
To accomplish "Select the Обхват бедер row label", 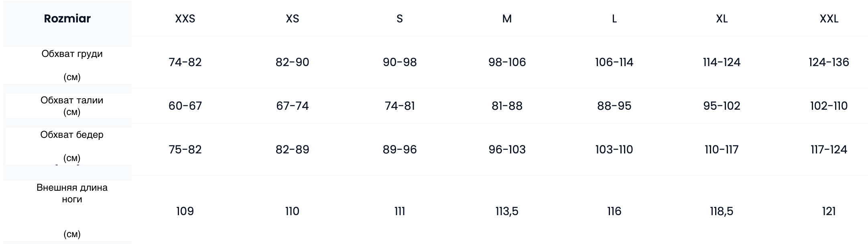I will point(72,135).
